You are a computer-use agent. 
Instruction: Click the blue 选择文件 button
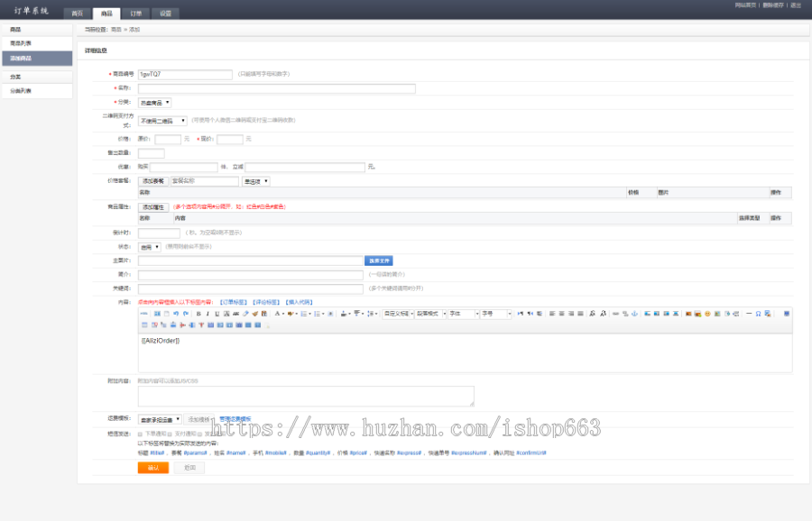coord(378,260)
